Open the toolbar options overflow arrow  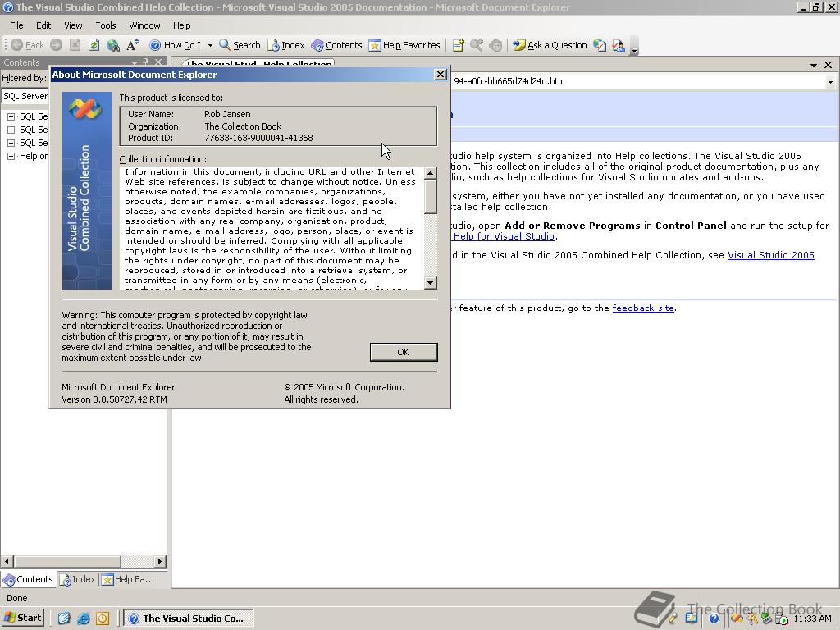tap(634, 47)
